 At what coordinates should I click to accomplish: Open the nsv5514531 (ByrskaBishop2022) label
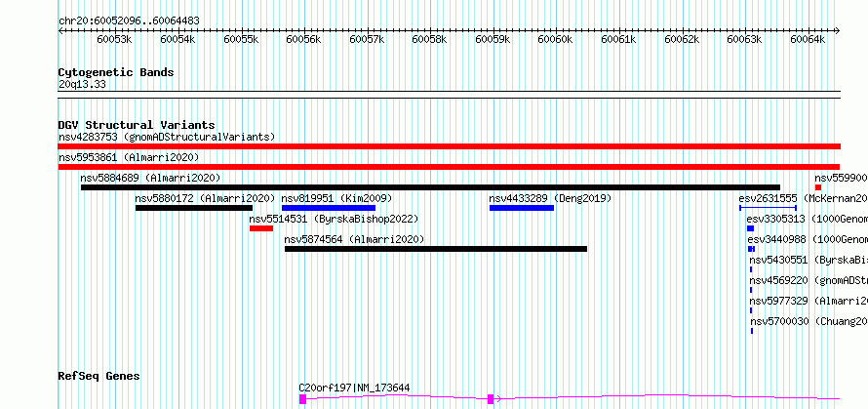click(334, 219)
